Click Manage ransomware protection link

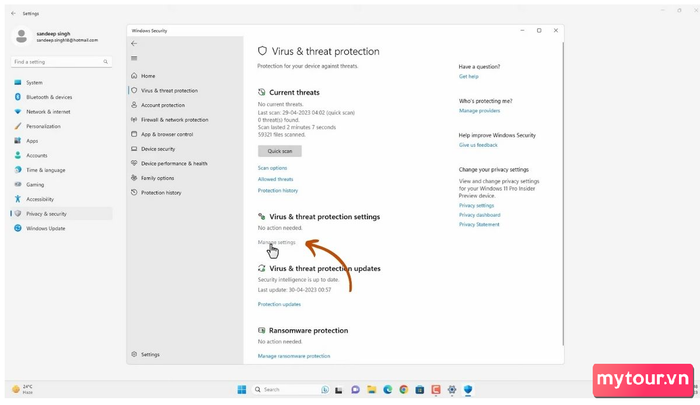click(294, 356)
